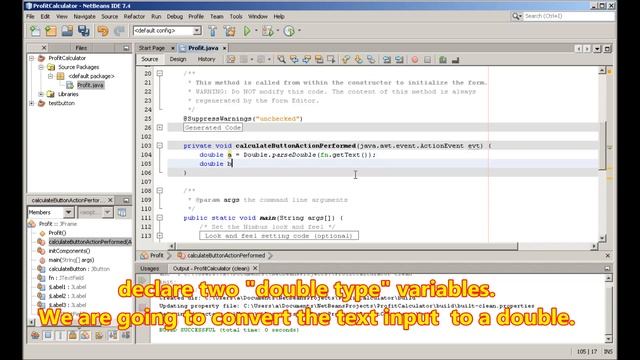Click the Clean and Build Project icon
Screen dimensions: 640x360
pos(229,31)
